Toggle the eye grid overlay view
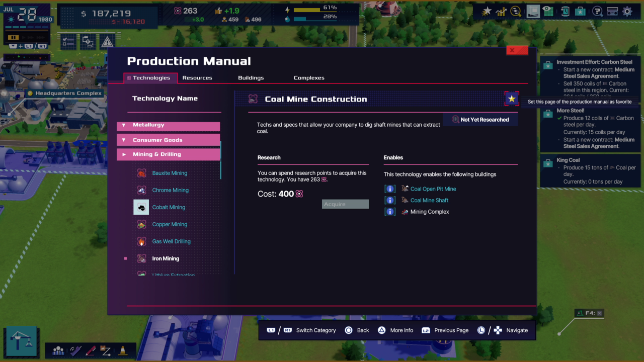The image size is (644, 362). pyautogui.click(x=547, y=12)
